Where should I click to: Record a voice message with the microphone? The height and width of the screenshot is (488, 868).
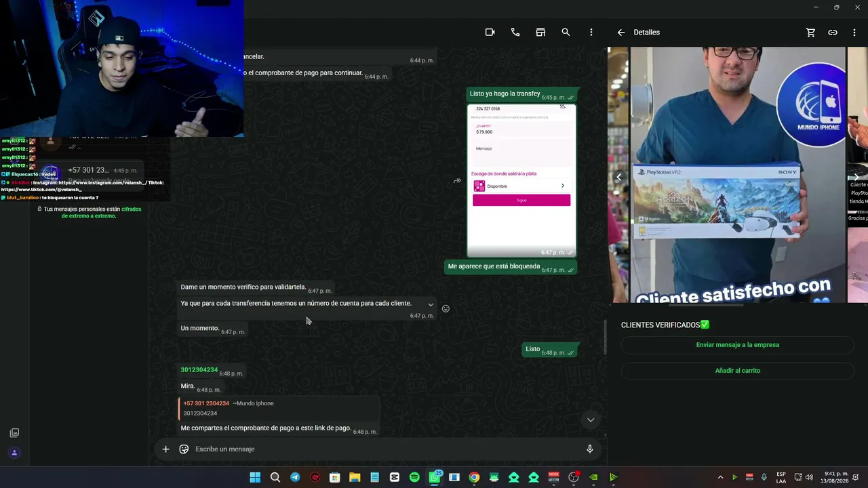(x=590, y=449)
